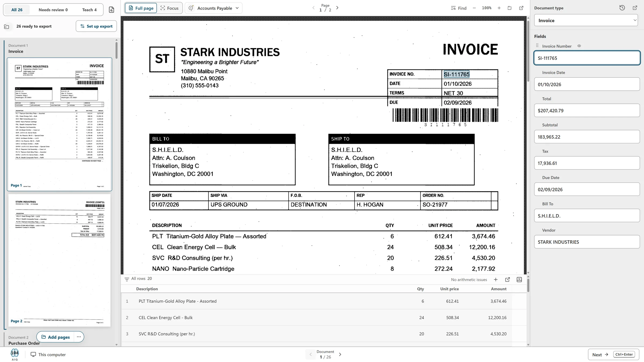
Task: Toggle the Invoice Number eye visibility icon
Action: click(x=579, y=46)
